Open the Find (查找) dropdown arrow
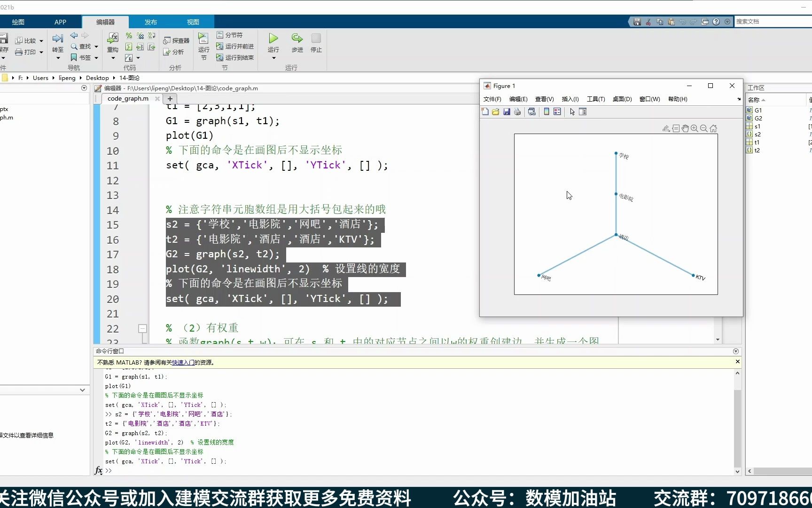 coord(96,47)
